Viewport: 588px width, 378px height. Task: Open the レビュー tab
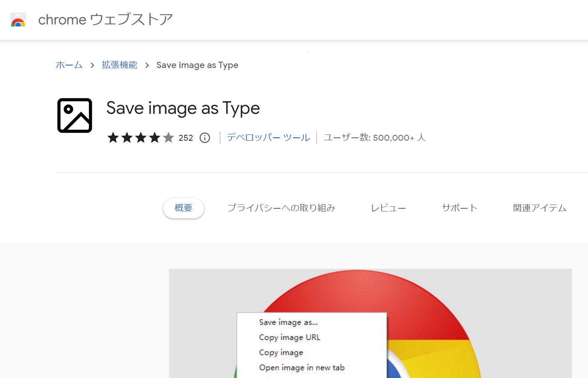pos(388,208)
